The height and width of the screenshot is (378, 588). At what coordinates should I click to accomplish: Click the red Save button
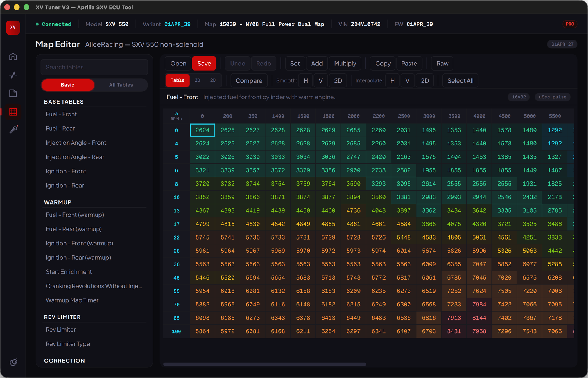pos(204,64)
